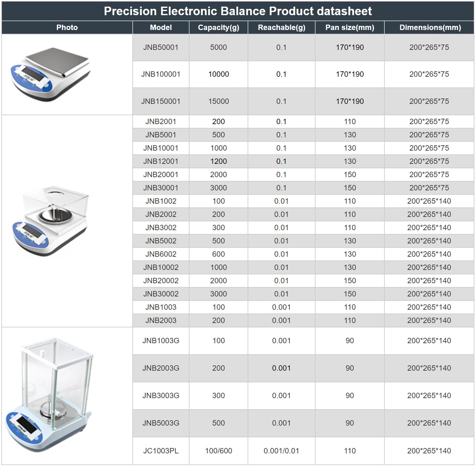Viewport: 476px width, 466px height.
Task: Click the JC1003PL model cell
Action: [x=161, y=451]
